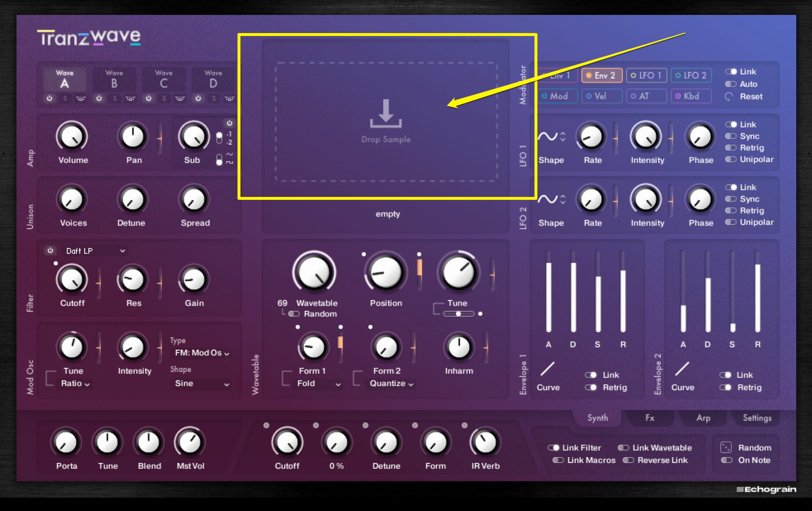Click the Wave D power icon
This screenshot has height=511, width=812.
coord(198,98)
